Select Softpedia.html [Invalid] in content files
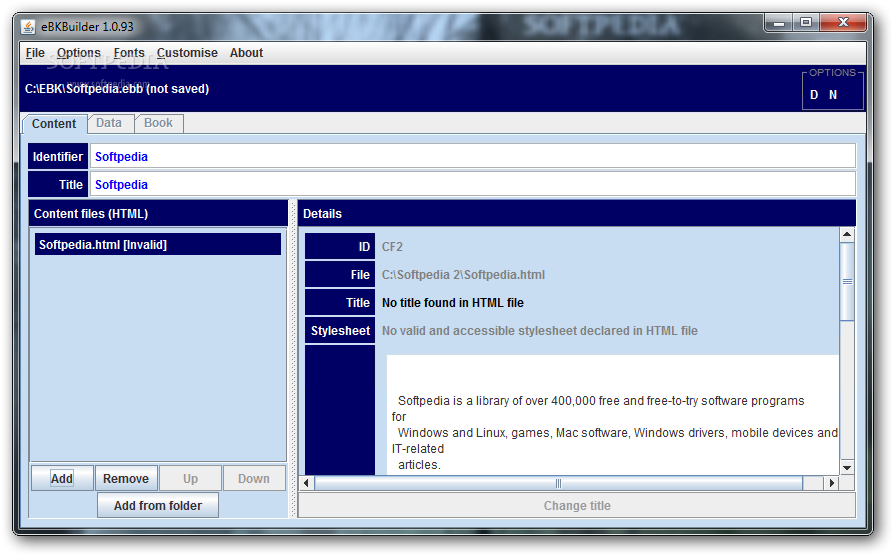 [x=158, y=245]
